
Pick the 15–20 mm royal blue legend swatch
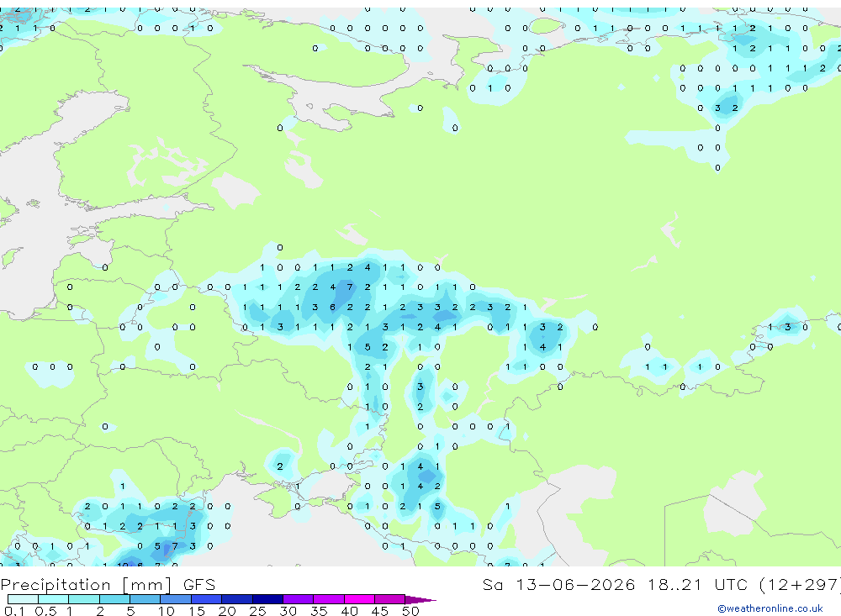(x=207, y=599)
